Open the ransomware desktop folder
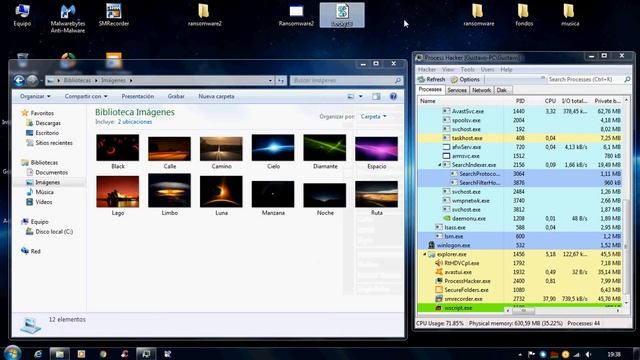Image resolution: width=640 pixels, height=360 pixels. click(478, 16)
